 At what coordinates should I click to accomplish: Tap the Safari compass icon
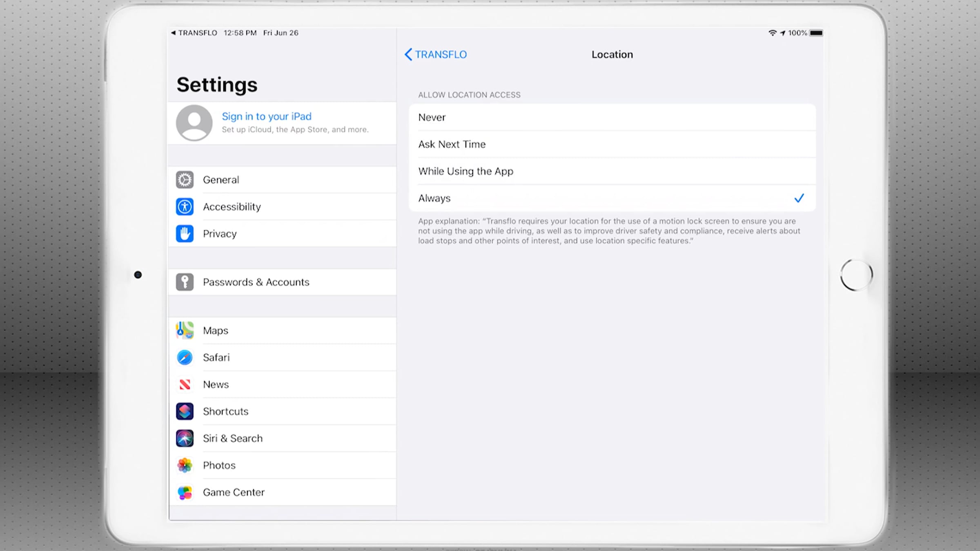point(185,358)
